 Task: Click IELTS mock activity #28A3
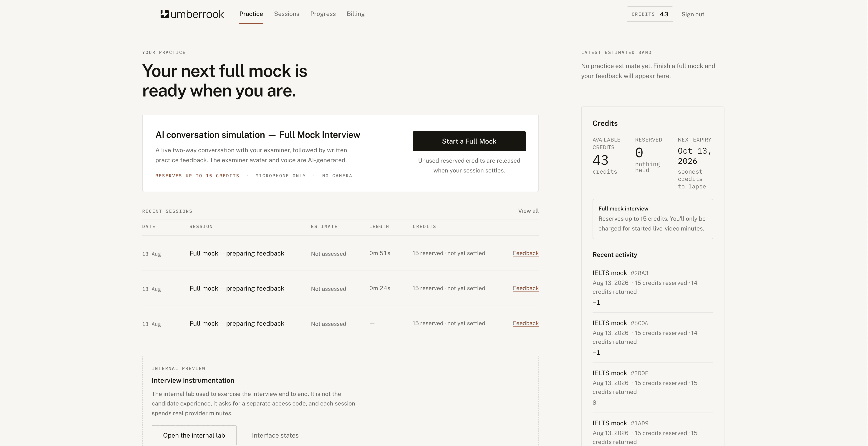pos(652,288)
